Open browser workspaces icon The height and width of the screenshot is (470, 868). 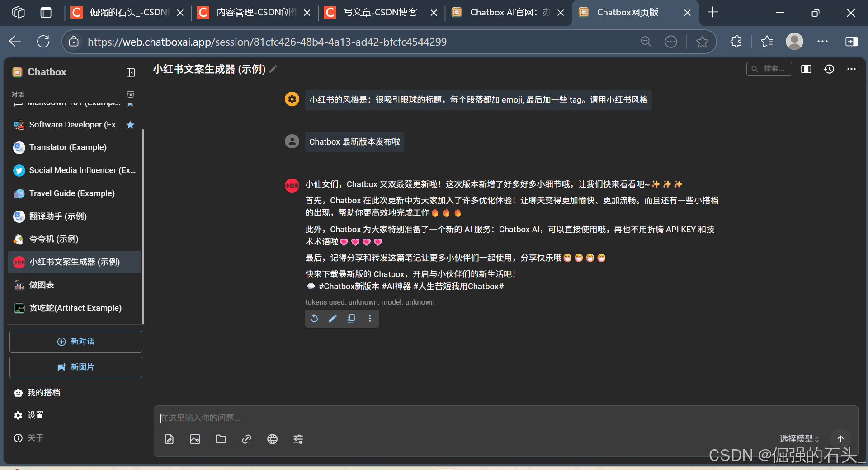[18, 13]
